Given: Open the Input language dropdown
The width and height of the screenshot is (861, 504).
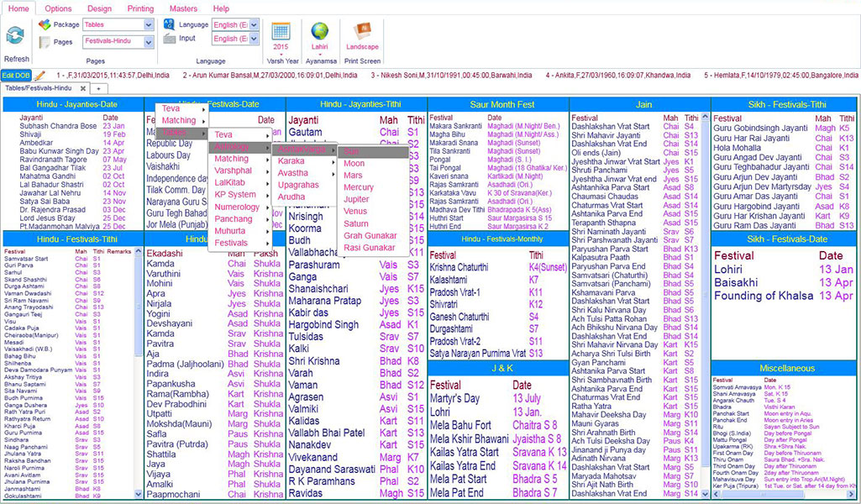Looking at the screenshot, I should [x=254, y=39].
